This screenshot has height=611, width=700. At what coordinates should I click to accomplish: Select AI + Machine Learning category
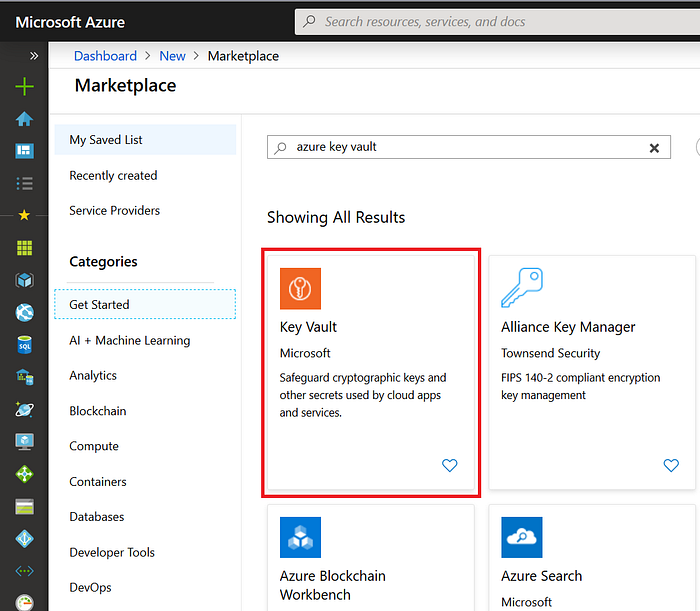[x=130, y=341]
